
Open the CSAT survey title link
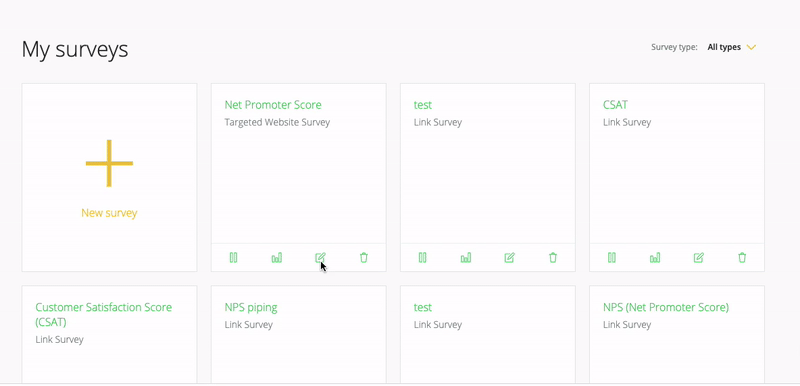click(x=615, y=105)
